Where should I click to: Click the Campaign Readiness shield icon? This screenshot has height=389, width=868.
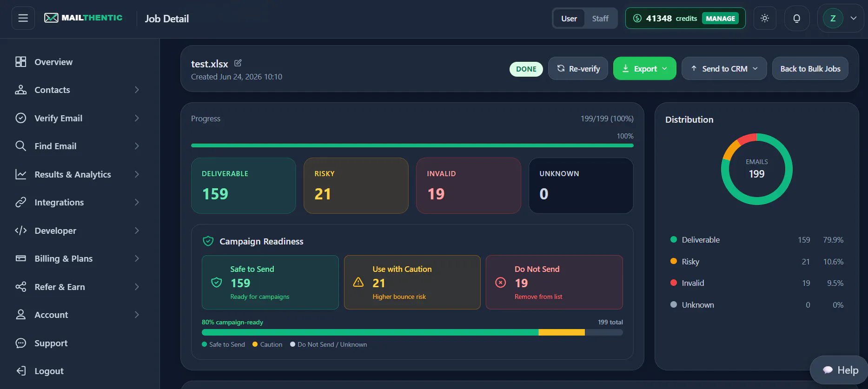208,241
